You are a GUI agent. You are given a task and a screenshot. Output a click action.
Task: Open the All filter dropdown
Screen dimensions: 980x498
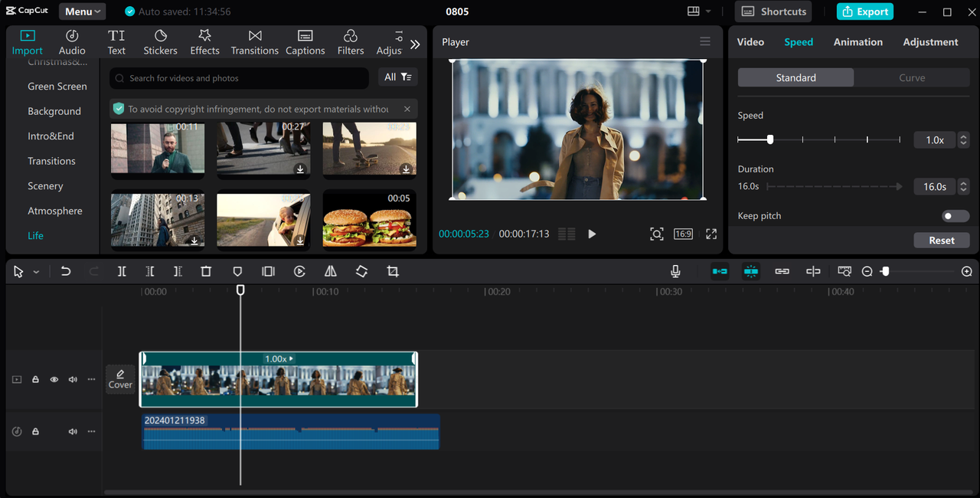(x=397, y=77)
